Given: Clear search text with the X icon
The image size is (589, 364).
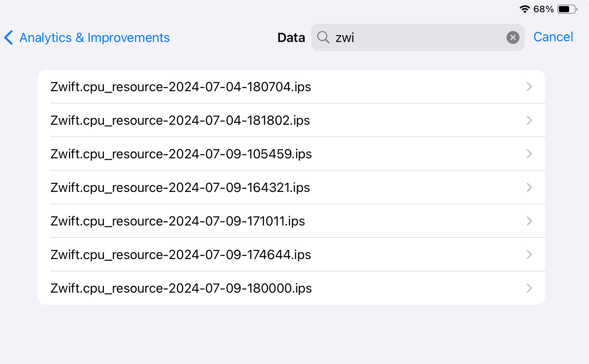Looking at the screenshot, I should (x=513, y=37).
